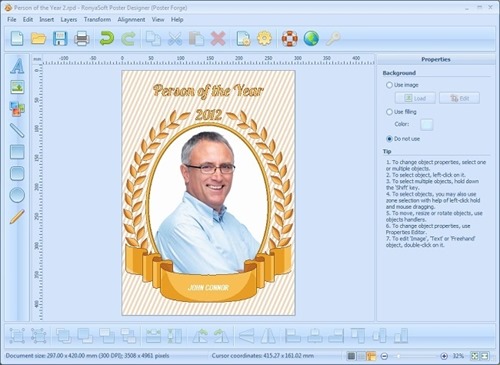Open document settings page icon

point(243,39)
